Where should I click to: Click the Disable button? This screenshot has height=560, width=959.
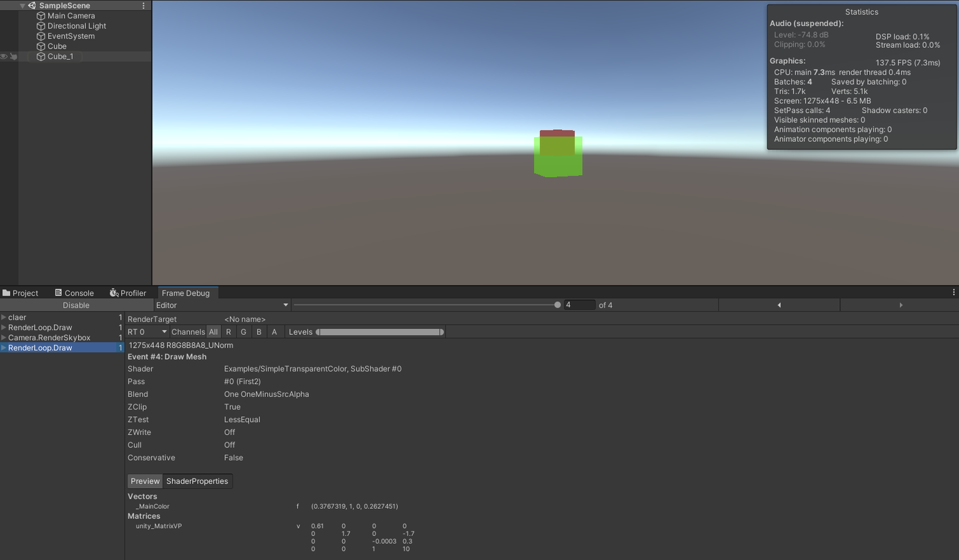tap(76, 305)
